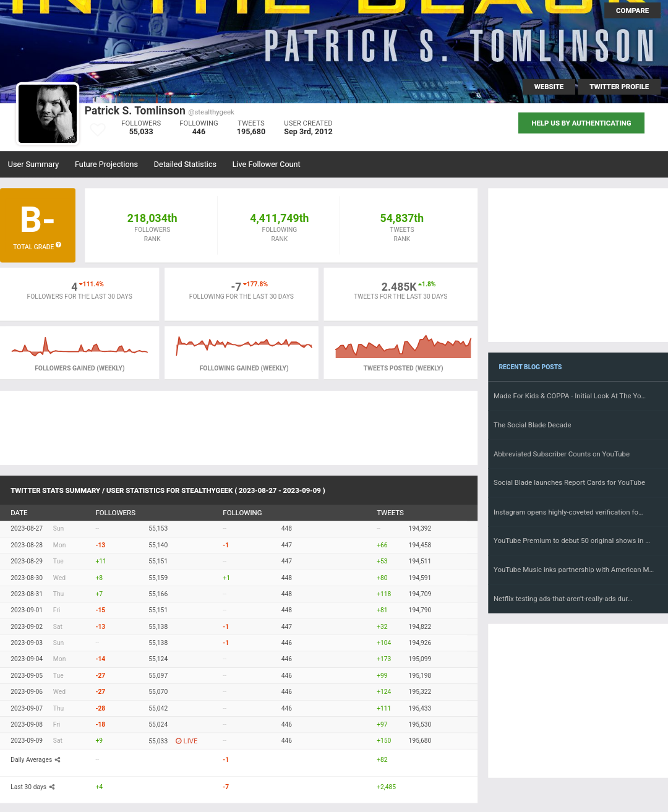Click the FOLLOWERS column header in the stats table
Viewport: 668px width, 812px height.
[116, 513]
